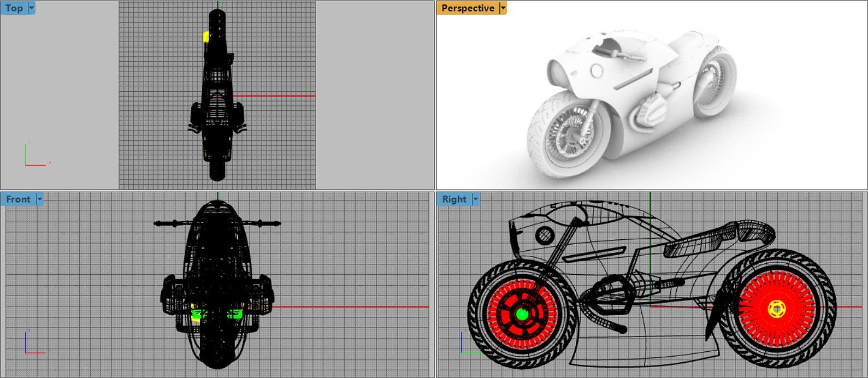Click the Front viewport title label
The image size is (868, 378).
(18, 199)
